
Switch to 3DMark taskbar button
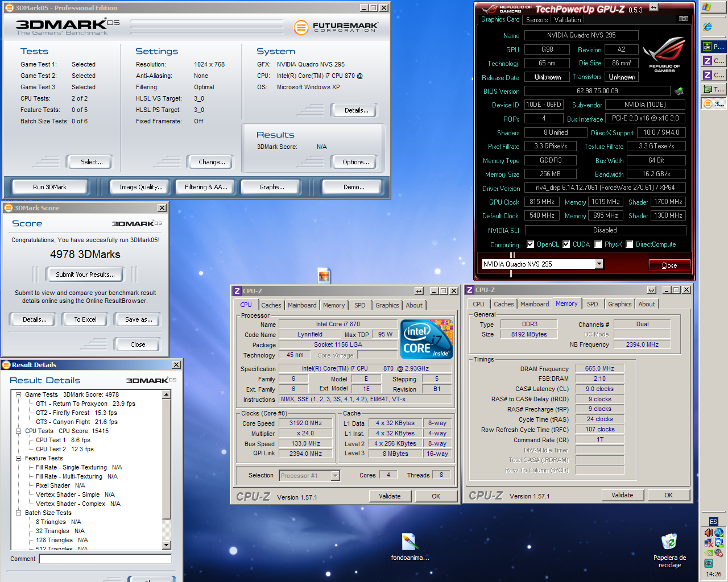click(x=714, y=104)
